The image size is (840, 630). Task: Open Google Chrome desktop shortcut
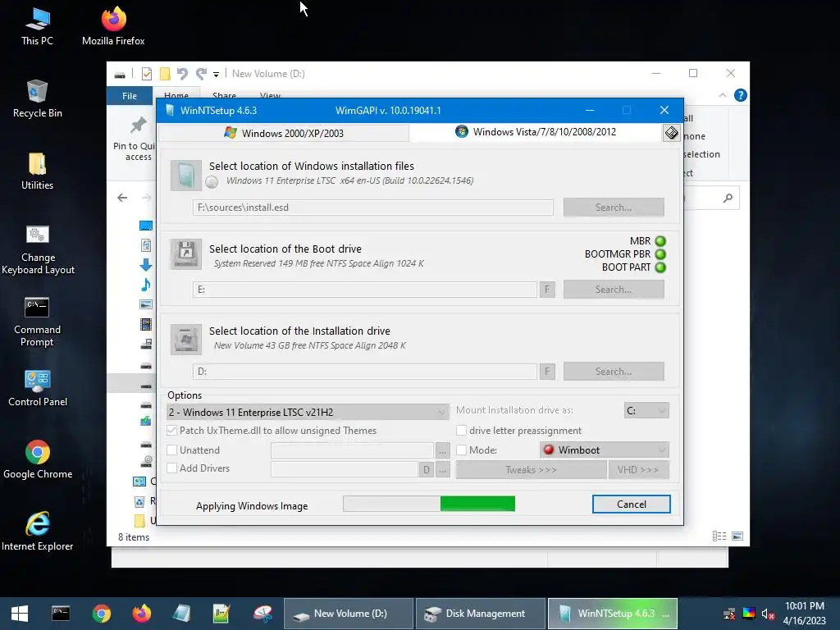(x=38, y=459)
